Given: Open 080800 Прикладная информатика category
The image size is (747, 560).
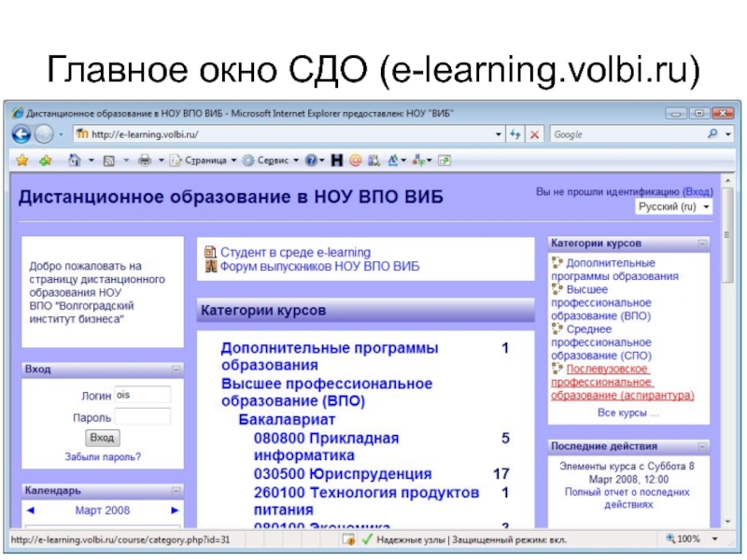Looking at the screenshot, I should [326, 447].
